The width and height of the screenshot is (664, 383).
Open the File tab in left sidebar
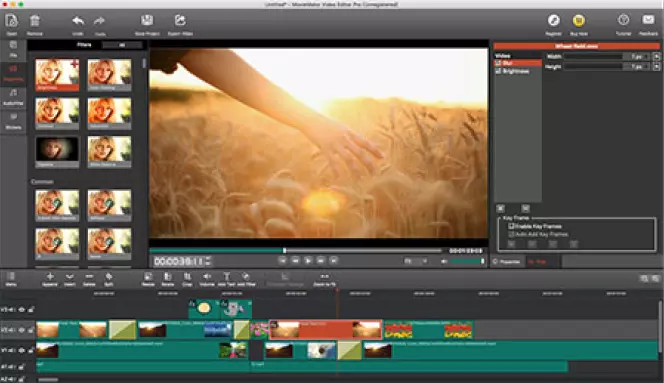14,49
